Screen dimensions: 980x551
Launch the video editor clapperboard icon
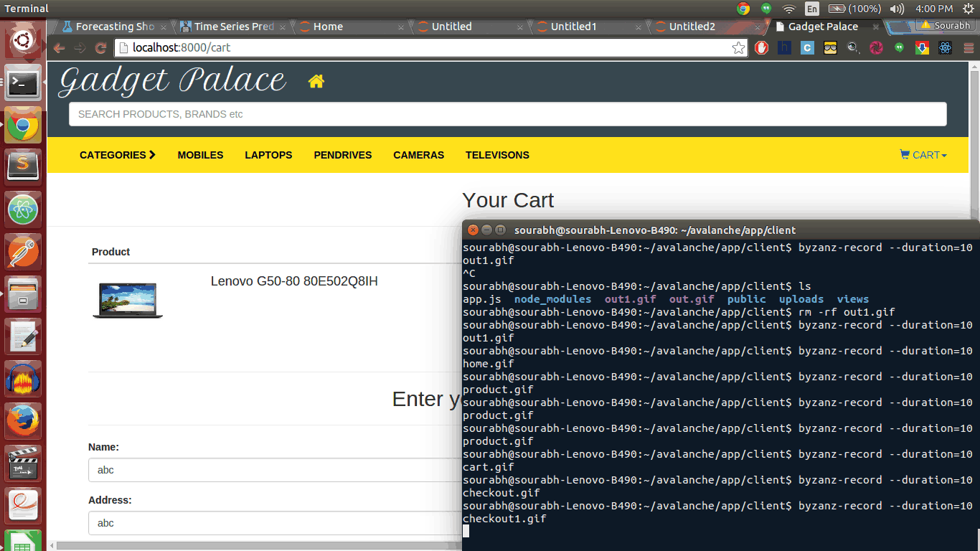coord(23,463)
